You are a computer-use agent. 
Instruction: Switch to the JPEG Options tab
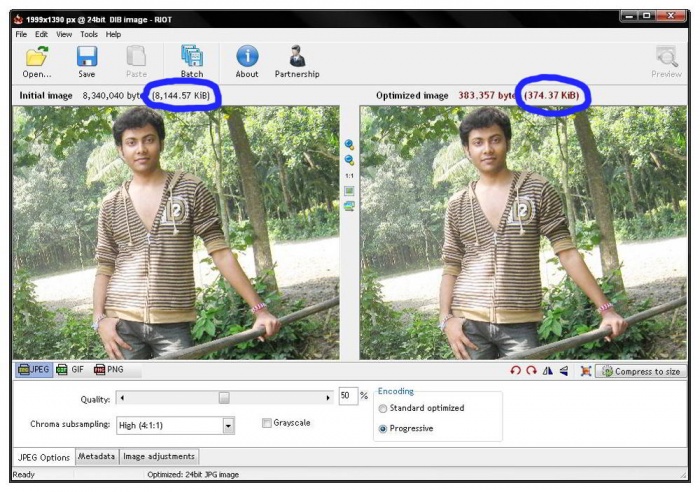click(x=44, y=457)
